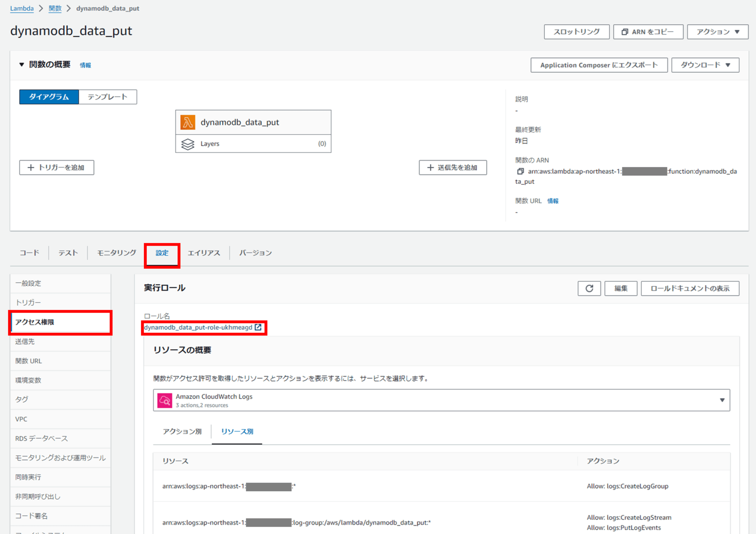Image resolution: width=756 pixels, height=534 pixels.
Task: Select タグ in settings sidebar
Action: 60,400
